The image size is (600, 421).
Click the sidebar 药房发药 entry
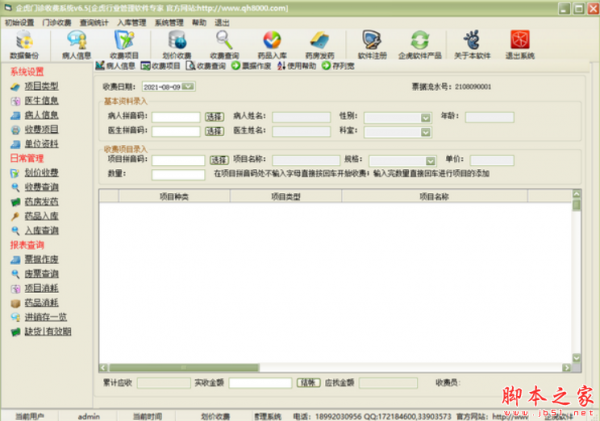[41, 202]
